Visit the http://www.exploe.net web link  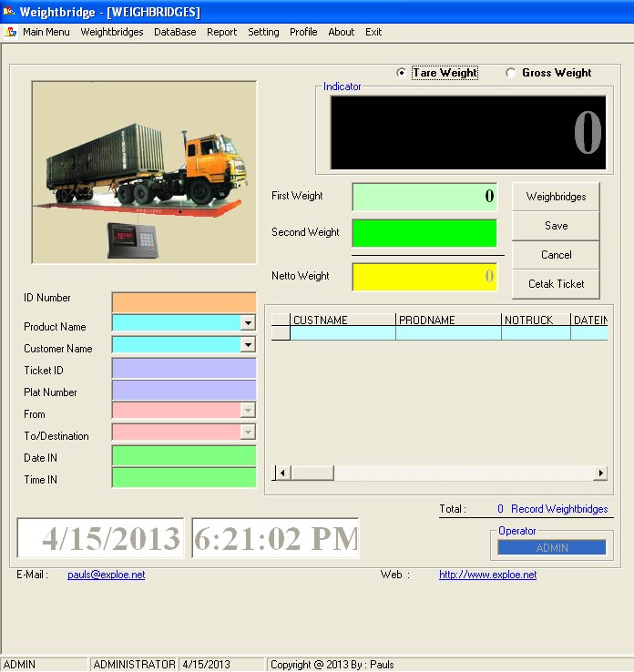click(487, 575)
